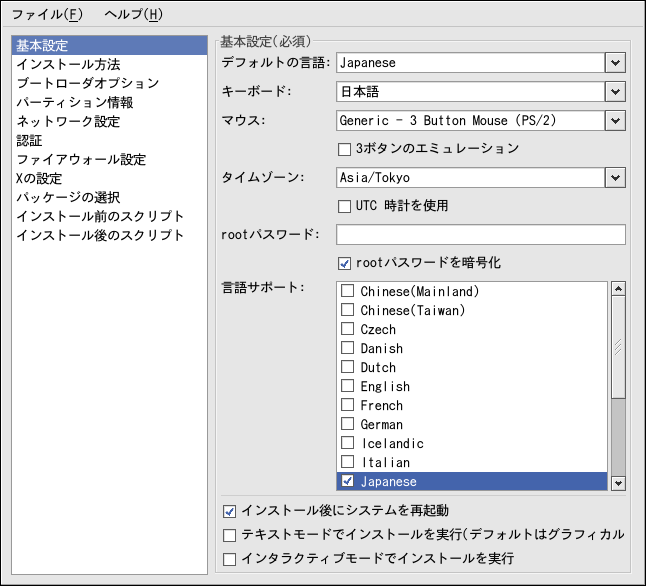Expand the マウス selection dropdown
The image size is (646, 586).
click(x=614, y=121)
